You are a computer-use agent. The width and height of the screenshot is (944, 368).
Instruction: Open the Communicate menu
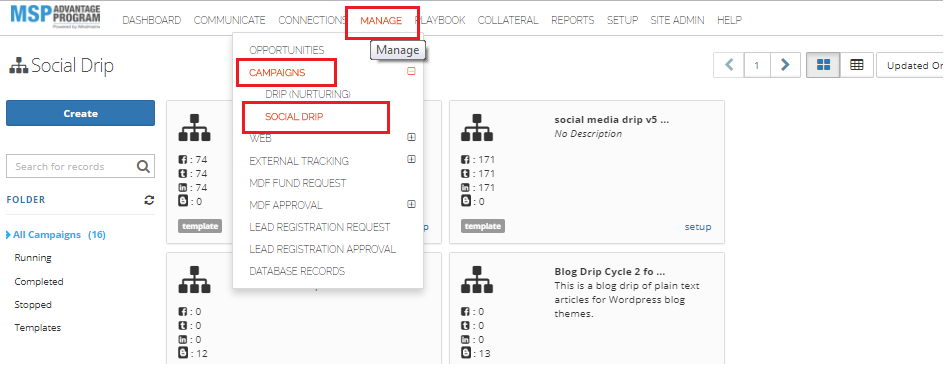tap(229, 20)
